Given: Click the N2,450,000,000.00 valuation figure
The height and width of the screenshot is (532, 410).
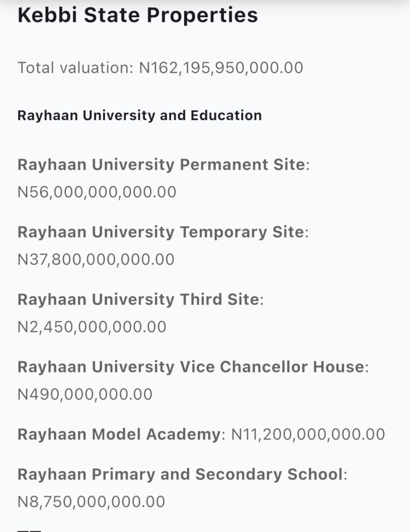Looking at the screenshot, I should click(92, 327).
